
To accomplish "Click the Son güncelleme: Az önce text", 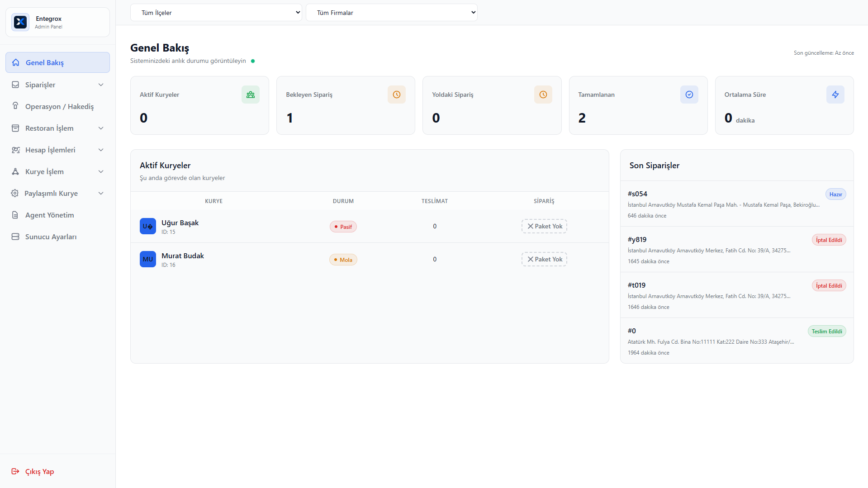I will tap(824, 53).
